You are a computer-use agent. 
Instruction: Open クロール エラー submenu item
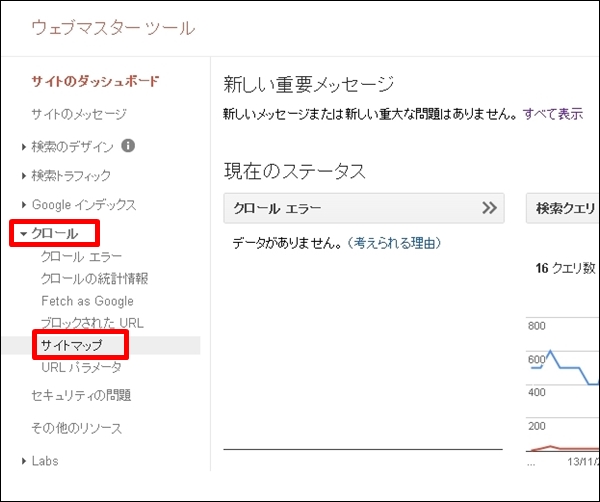pyautogui.click(x=81, y=257)
